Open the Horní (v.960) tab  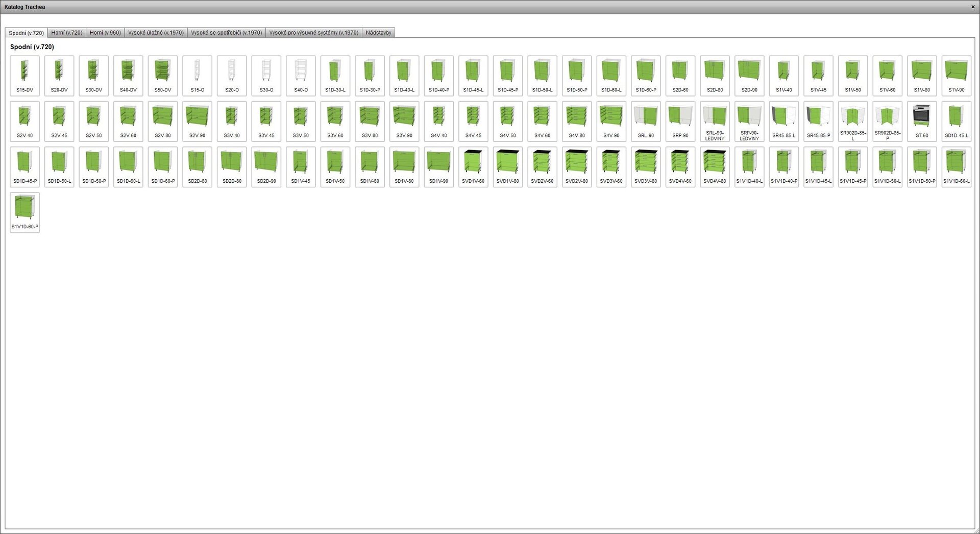click(105, 33)
